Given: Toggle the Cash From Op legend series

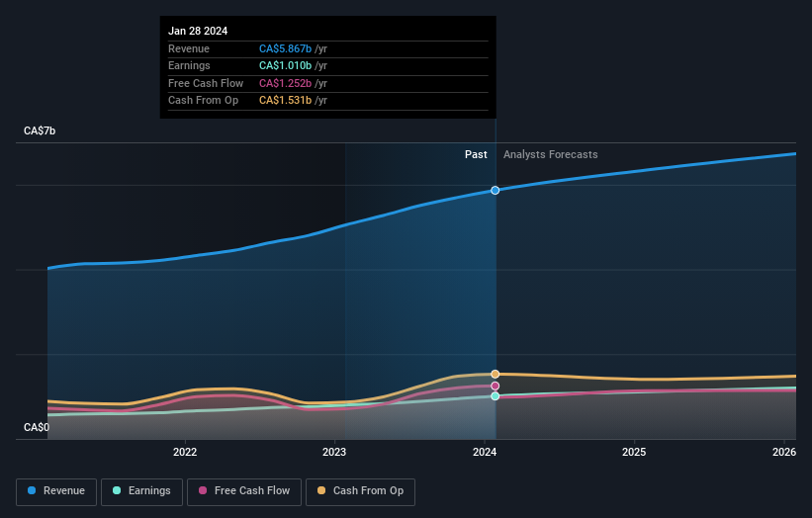Looking at the screenshot, I should point(360,491).
